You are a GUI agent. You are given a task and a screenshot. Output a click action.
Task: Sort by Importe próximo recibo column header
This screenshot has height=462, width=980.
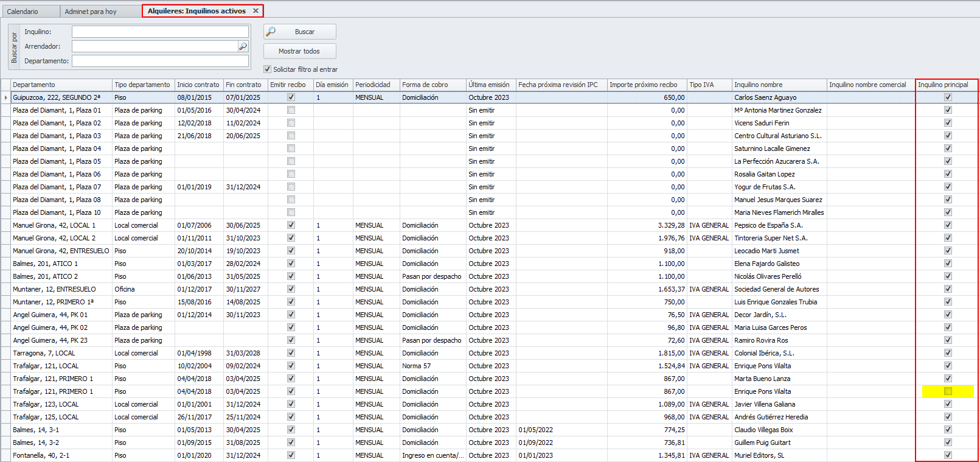tap(646, 85)
